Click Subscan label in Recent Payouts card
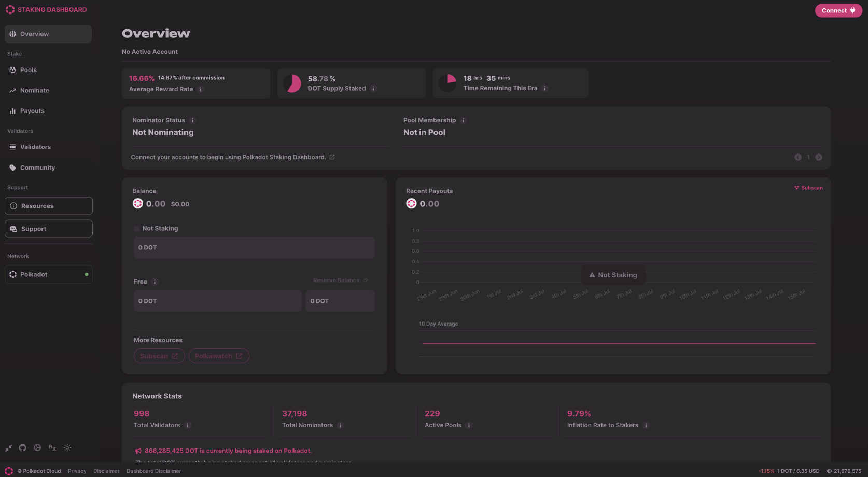Image resolution: width=868 pixels, height=477 pixels. [x=808, y=188]
